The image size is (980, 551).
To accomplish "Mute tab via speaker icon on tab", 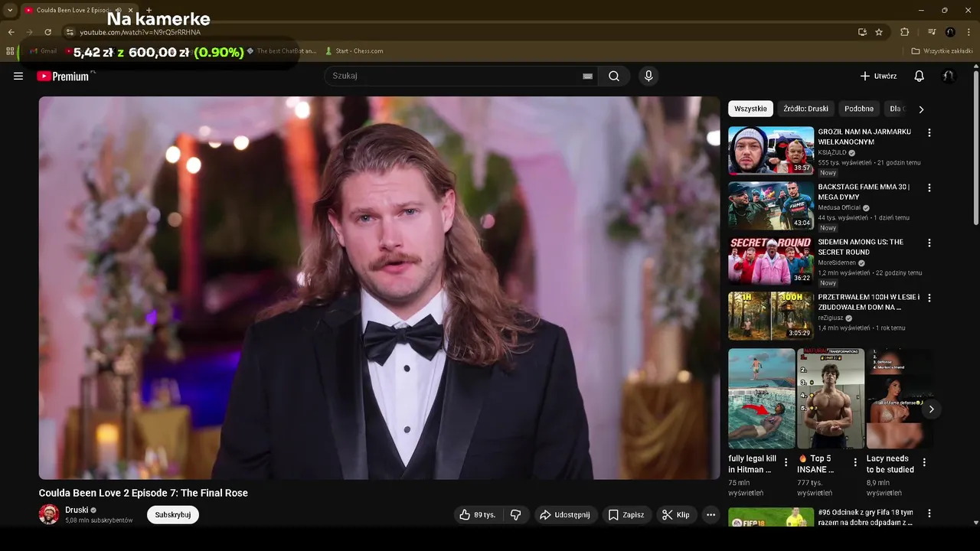I will coord(118,10).
